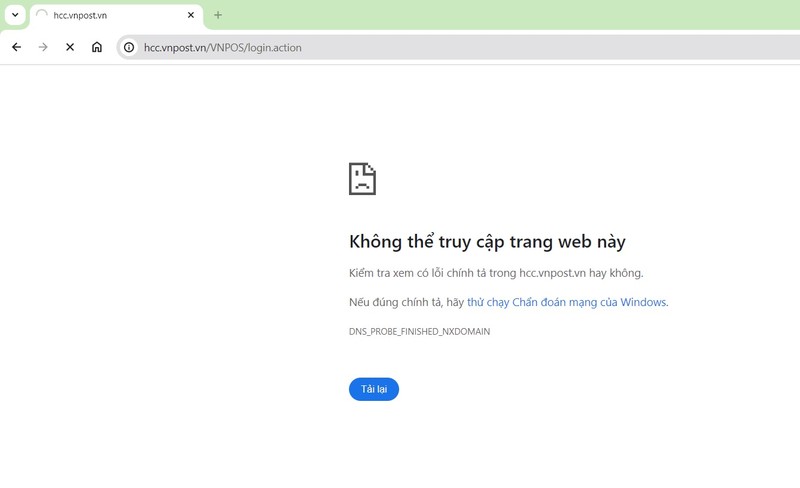Click heading Không thể truy cập trang web này

click(x=487, y=241)
